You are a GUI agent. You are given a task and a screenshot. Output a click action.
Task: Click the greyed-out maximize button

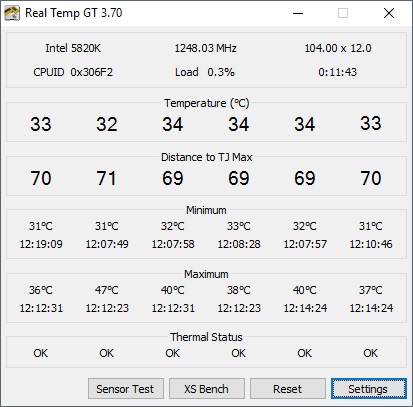[x=343, y=13]
